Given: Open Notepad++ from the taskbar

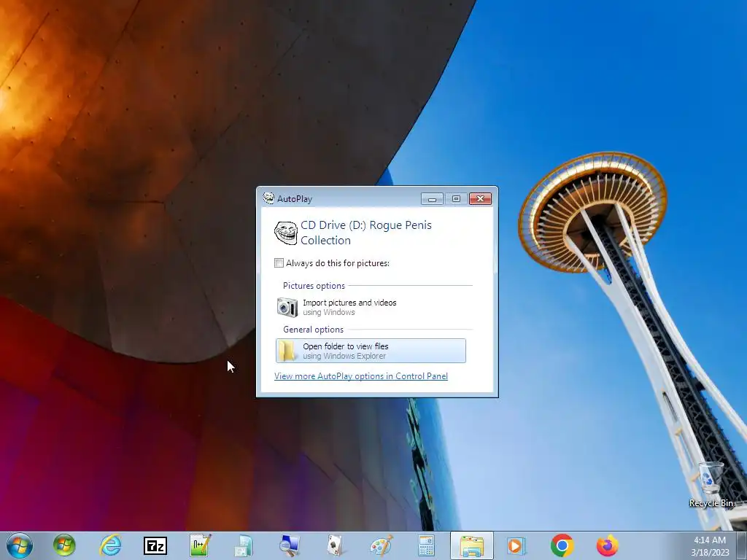Looking at the screenshot, I should [x=200, y=545].
